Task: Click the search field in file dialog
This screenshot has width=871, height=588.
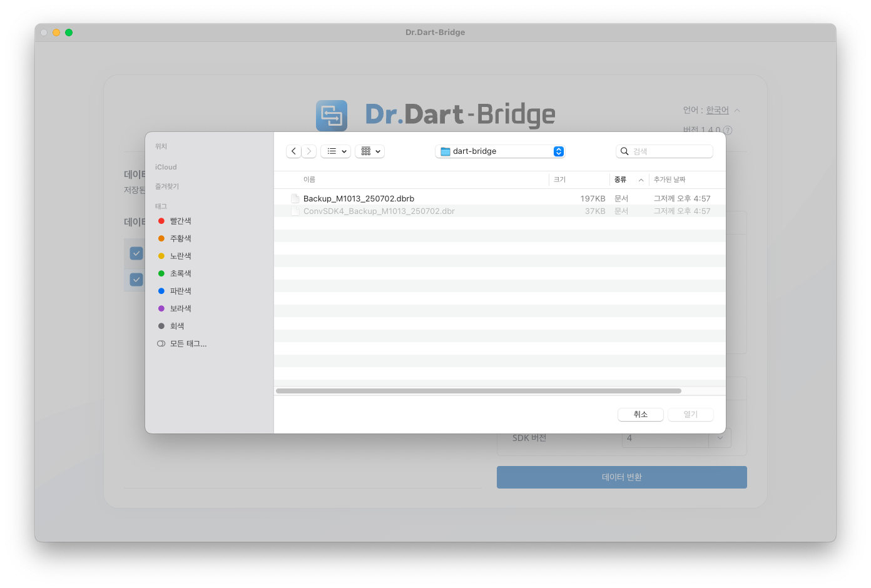Action: tap(670, 151)
